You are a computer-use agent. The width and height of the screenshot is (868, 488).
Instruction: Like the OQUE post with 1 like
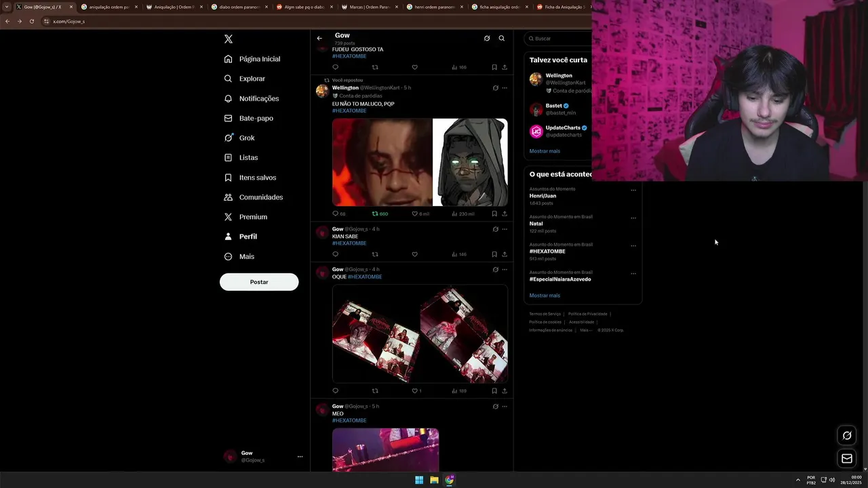coord(416,390)
